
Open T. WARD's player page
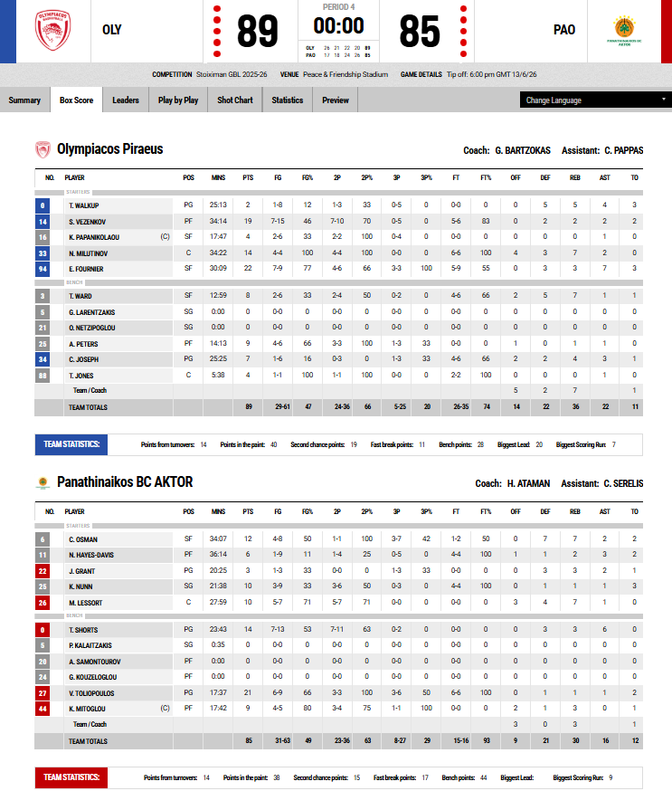80,296
